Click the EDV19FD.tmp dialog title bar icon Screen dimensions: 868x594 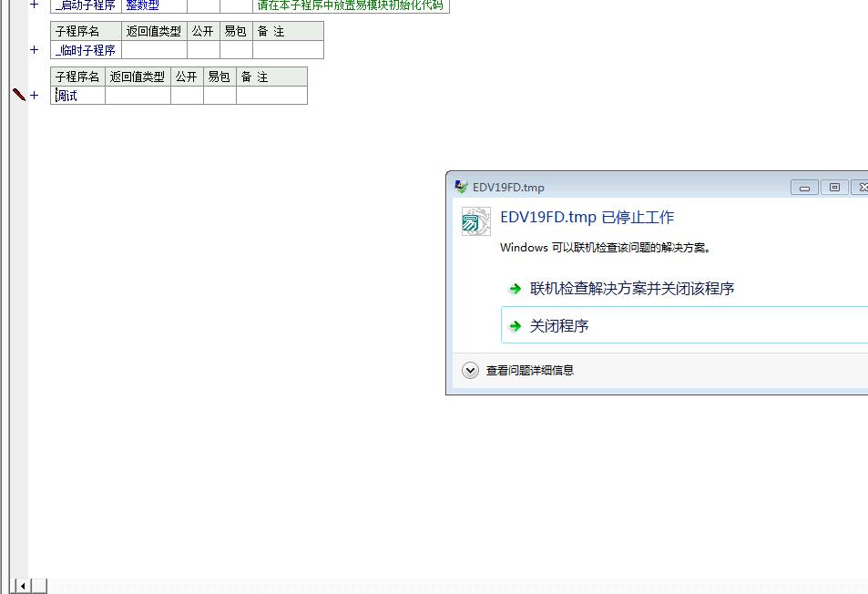tap(461, 187)
